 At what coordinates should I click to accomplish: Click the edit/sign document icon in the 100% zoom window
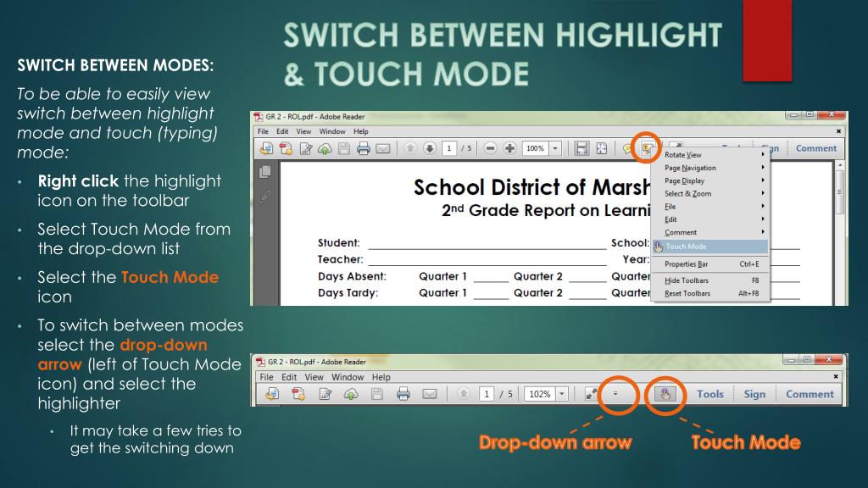[305, 148]
